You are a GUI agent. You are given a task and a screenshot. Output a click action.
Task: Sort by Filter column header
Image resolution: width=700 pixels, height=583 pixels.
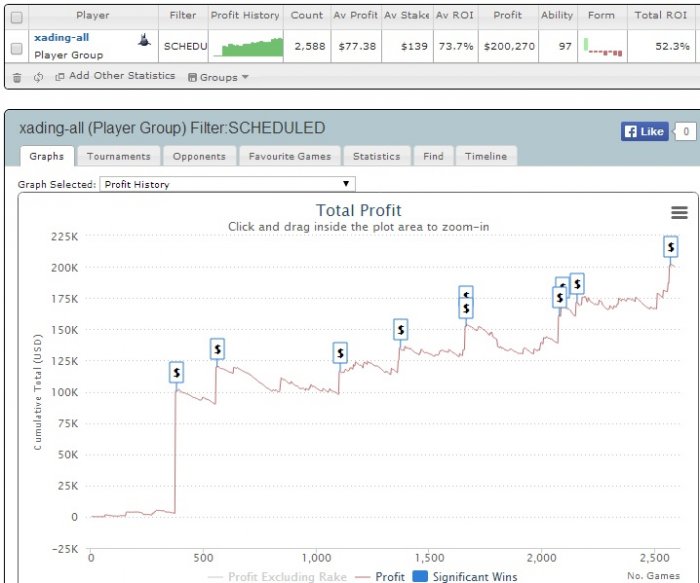(183, 15)
